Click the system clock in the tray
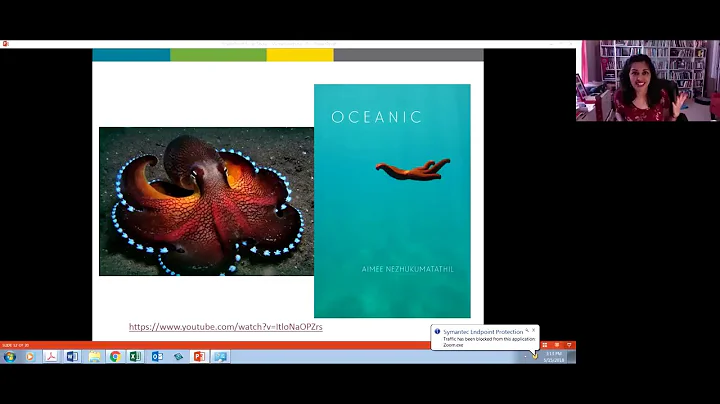720x404 pixels. [x=554, y=357]
